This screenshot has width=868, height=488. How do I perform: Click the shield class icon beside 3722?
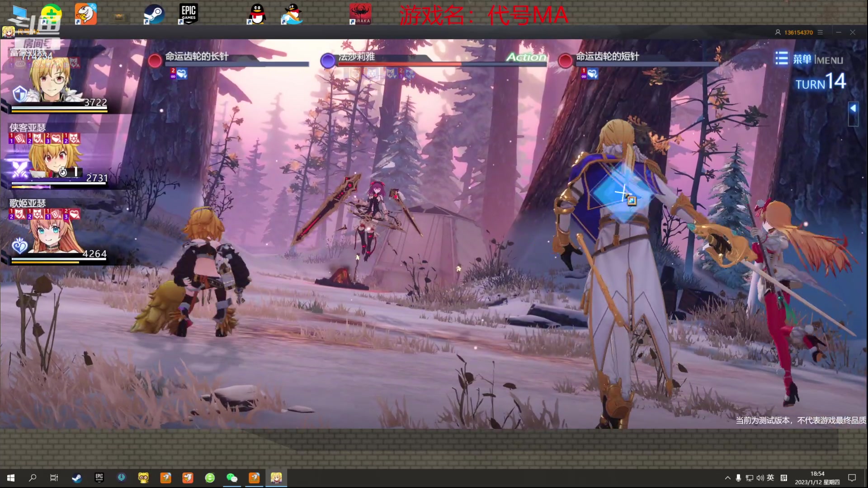20,94
